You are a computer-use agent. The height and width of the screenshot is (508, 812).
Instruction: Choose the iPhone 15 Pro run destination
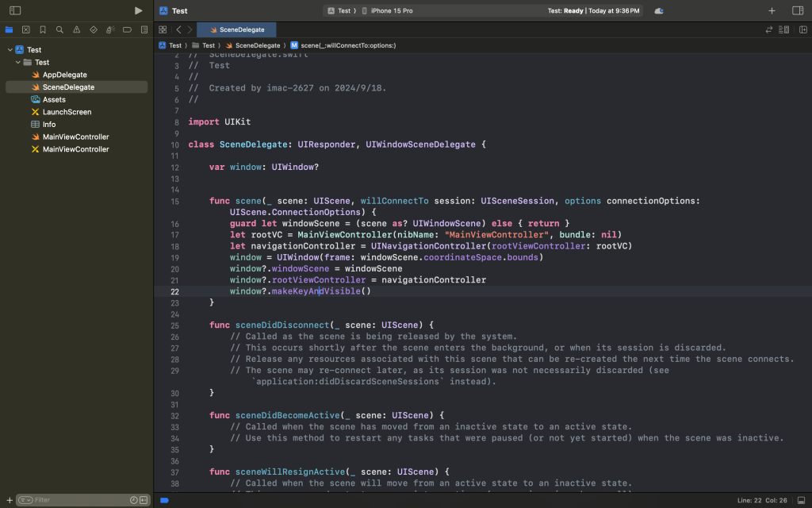[x=387, y=10]
